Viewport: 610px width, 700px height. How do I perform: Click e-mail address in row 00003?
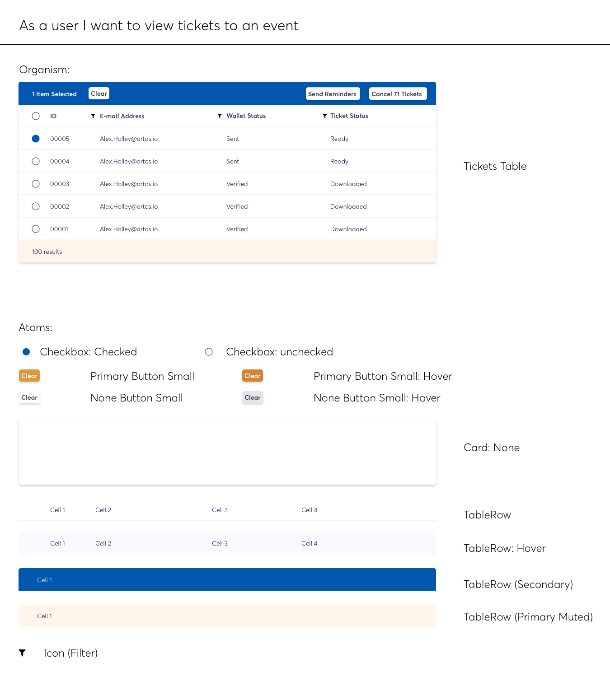pos(129,184)
